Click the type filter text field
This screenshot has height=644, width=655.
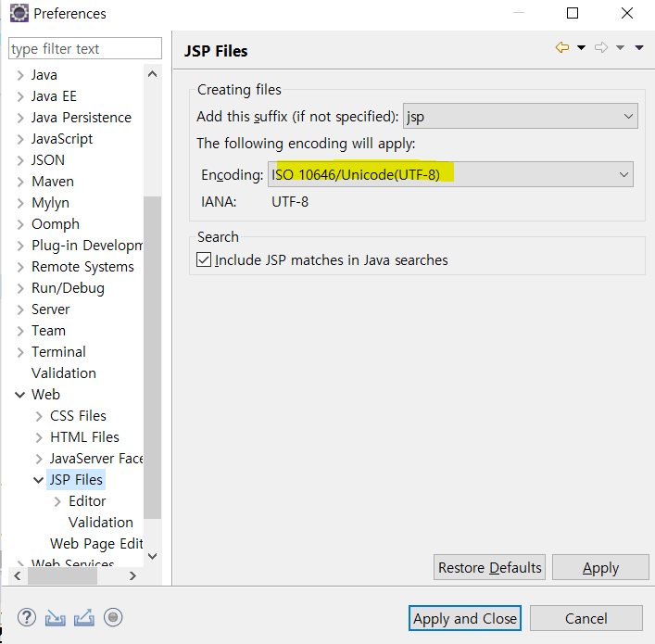pos(85,48)
